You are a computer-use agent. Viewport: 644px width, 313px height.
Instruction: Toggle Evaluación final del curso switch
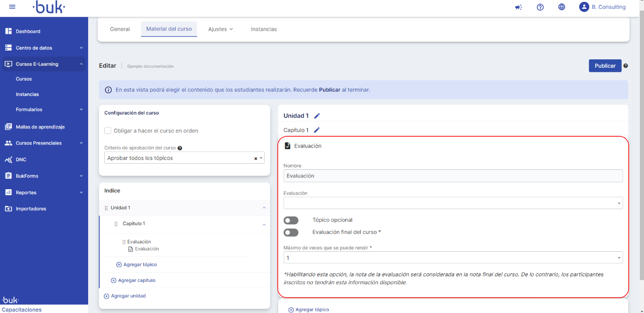tap(291, 232)
